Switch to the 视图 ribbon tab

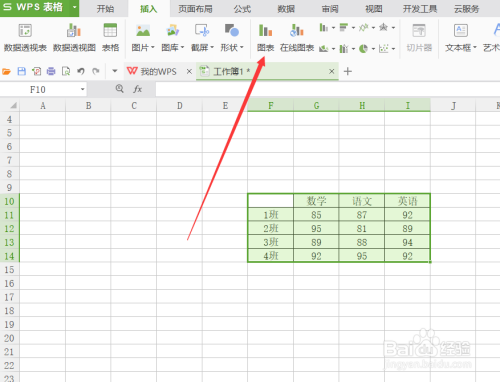coord(374,9)
